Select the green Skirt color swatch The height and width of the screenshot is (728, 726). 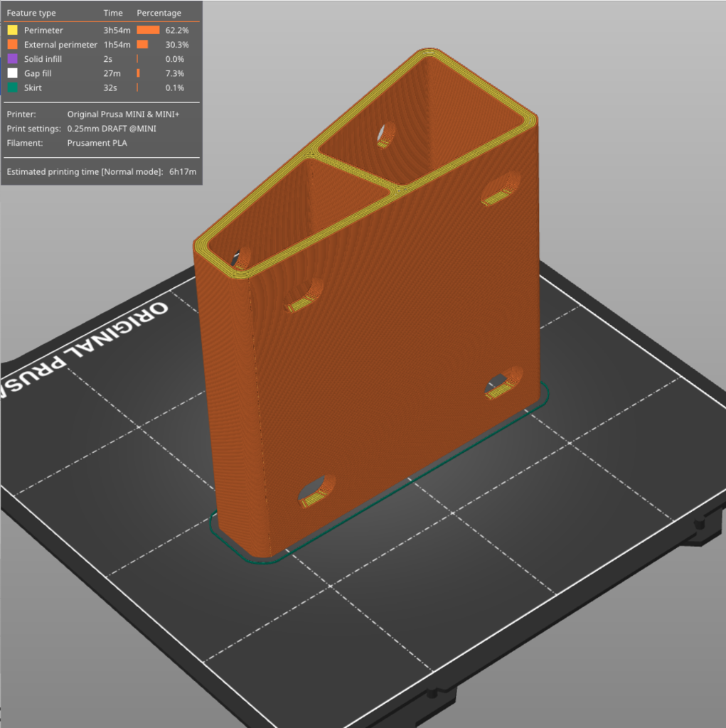tap(12, 87)
